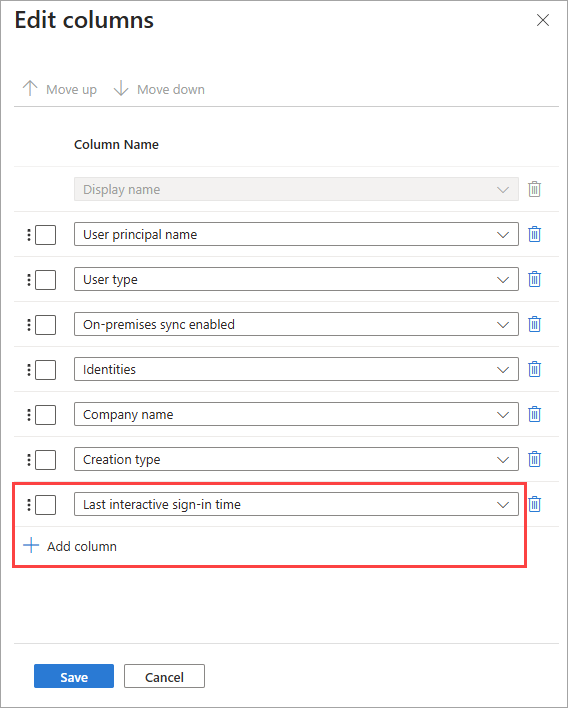Click trash icon beside Creation type
568x708 pixels.
click(534, 459)
